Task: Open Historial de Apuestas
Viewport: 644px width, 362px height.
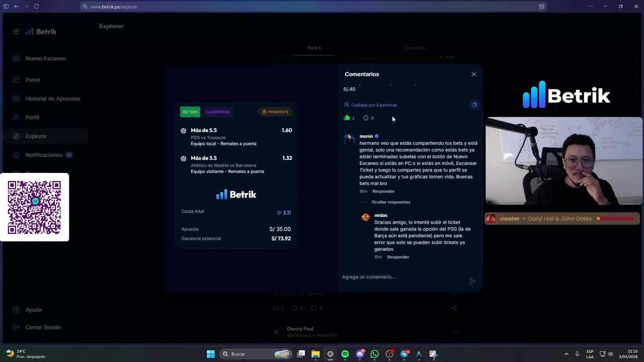Action: [x=53, y=99]
